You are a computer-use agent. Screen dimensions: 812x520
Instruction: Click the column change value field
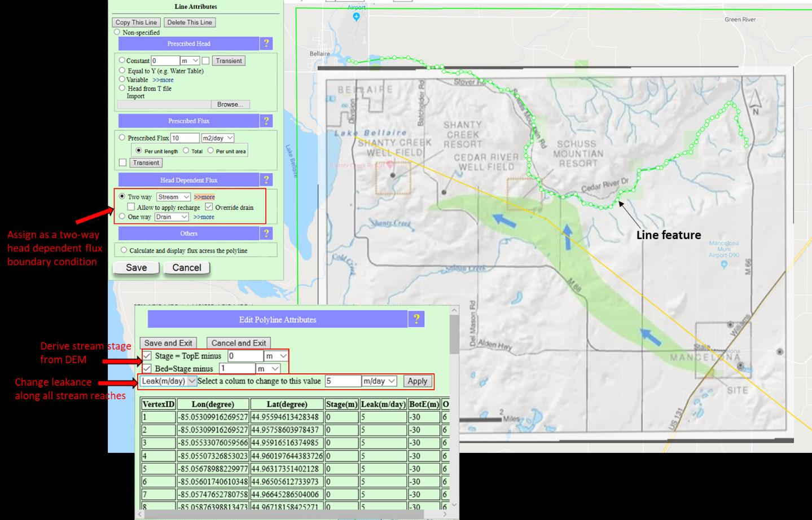tap(343, 381)
